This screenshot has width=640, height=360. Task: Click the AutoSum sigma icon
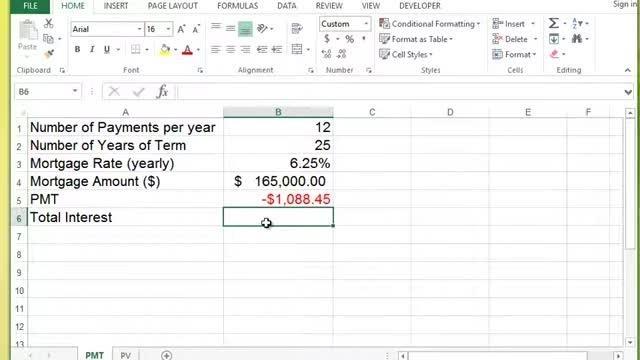[553, 23]
